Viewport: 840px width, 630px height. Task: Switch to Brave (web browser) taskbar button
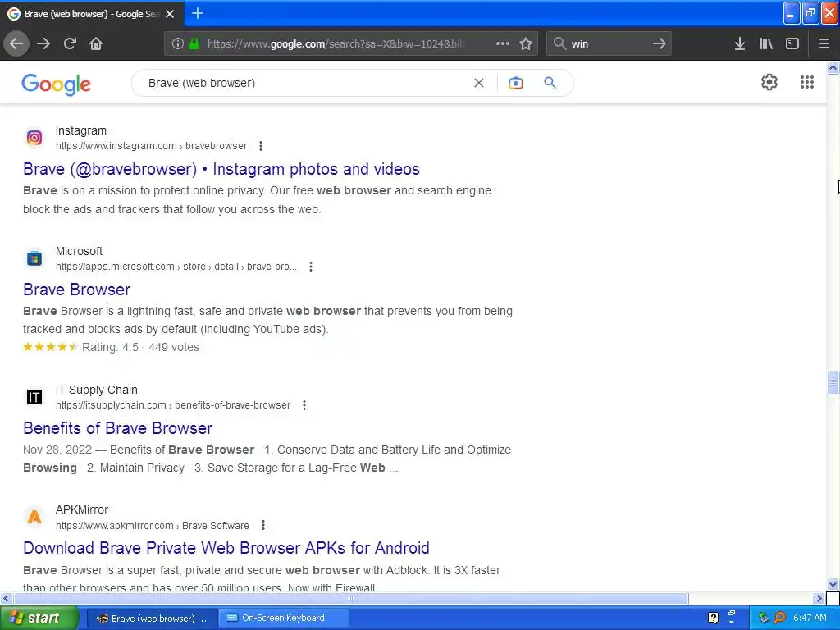[152, 619]
